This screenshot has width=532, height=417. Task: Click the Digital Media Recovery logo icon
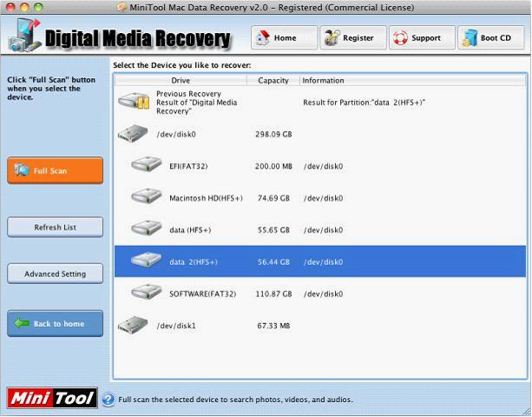24,36
